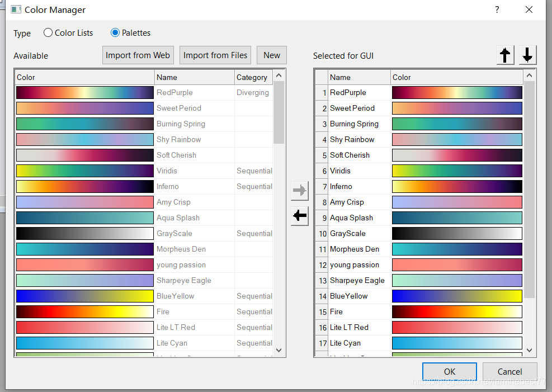552x392 pixels.
Task: Click the Import from Web button
Action: pos(138,55)
